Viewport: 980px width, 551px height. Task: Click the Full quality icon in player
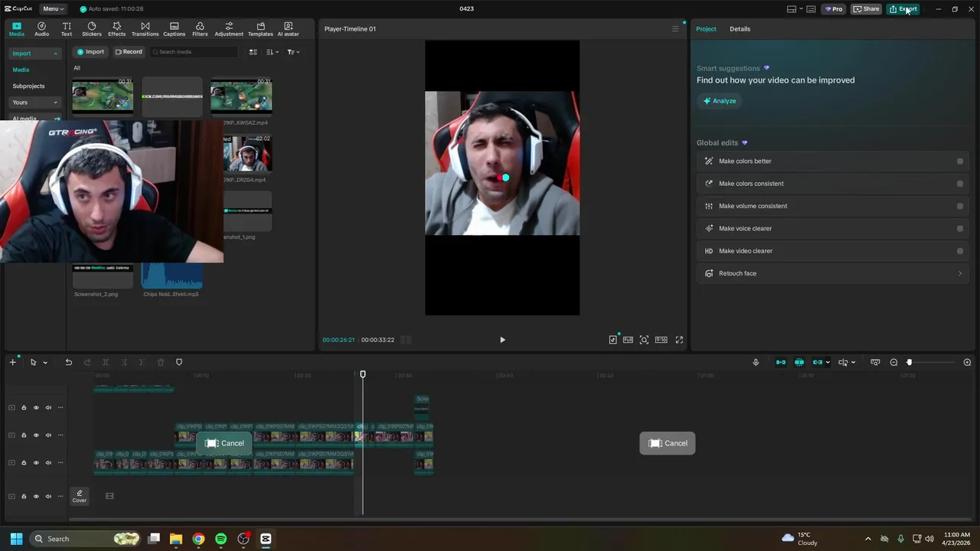[x=628, y=340]
